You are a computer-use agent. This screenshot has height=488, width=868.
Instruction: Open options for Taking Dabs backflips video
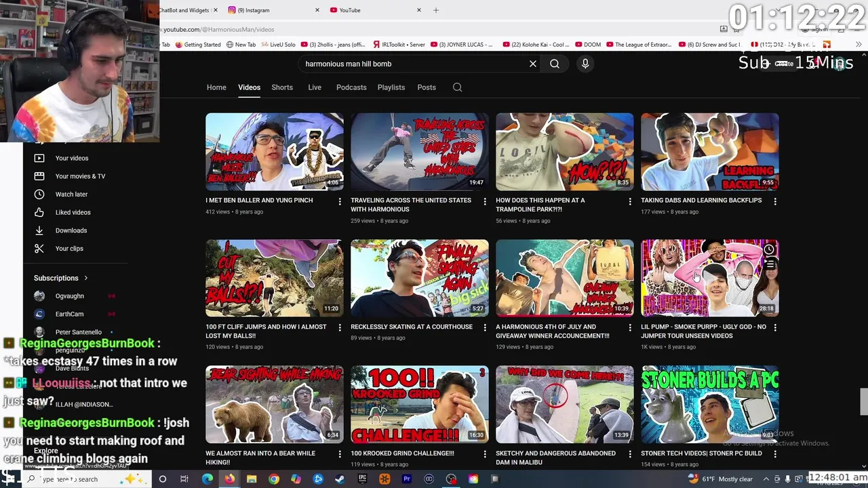pos(775,201)
